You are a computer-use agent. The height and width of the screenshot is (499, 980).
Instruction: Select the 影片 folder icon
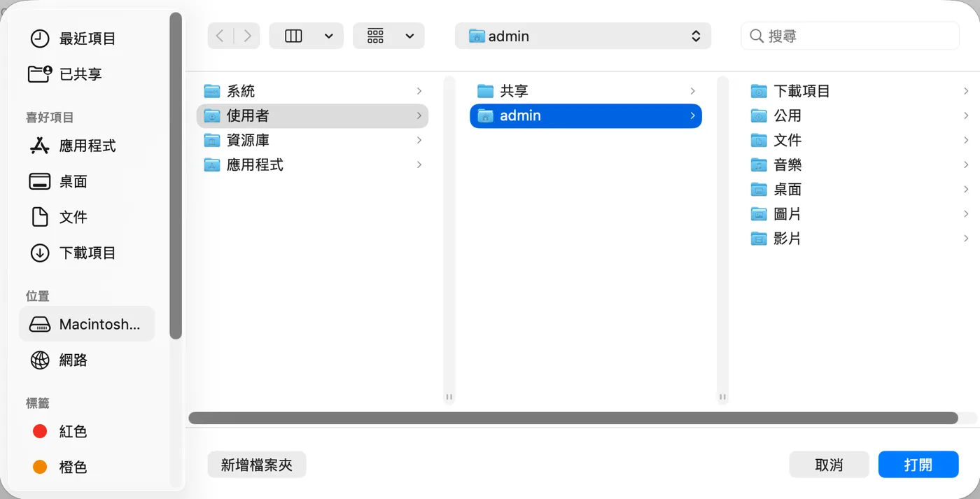coord(759,239)
